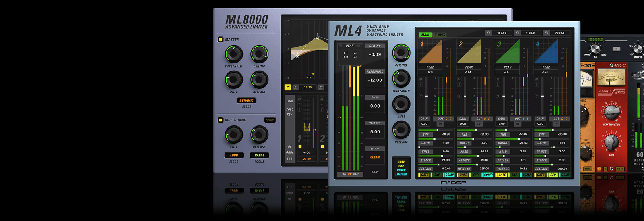Select the yellow band 2 curve display
Viewport: 644px width, 221px height.
click(x=469, y=51)
